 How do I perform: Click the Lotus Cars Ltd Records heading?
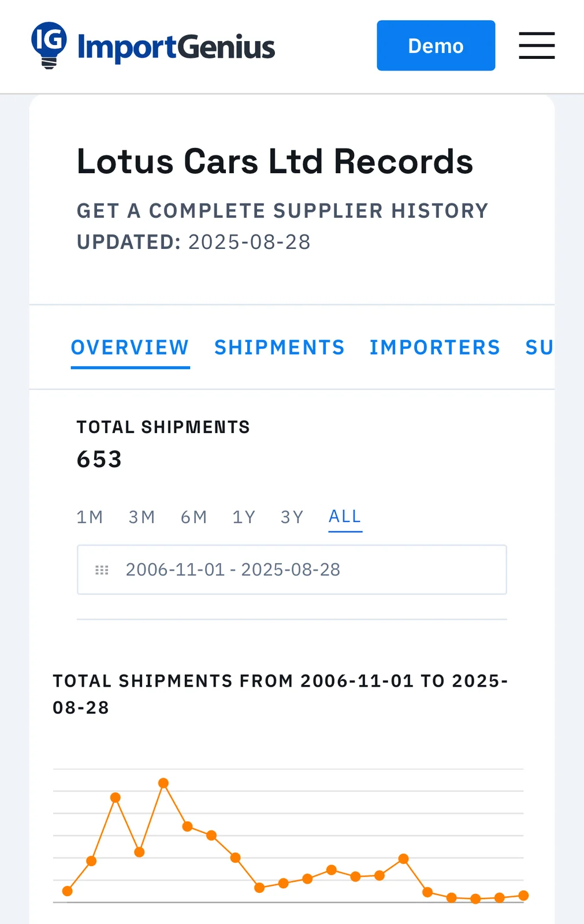coord(275,161)
